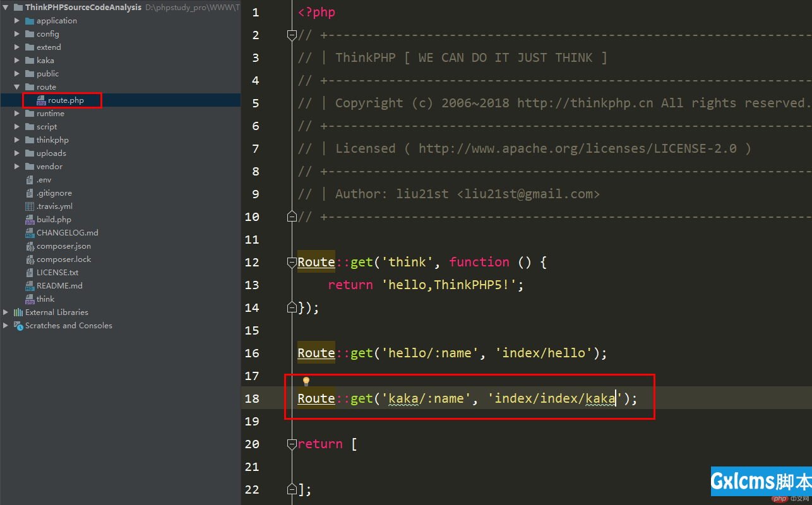Click the build.php file icon
The height and width of the screenshot is (505, 812).
[30, 220]
